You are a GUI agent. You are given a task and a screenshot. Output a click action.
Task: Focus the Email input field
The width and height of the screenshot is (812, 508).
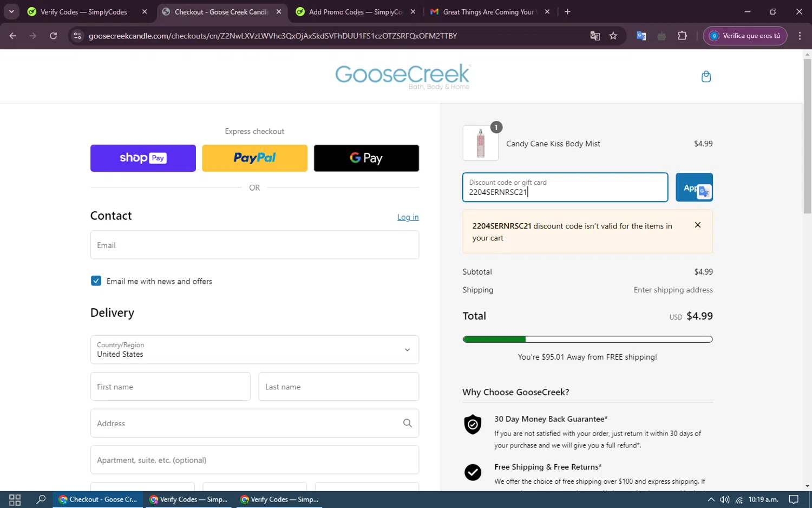[x=254, y=245]
